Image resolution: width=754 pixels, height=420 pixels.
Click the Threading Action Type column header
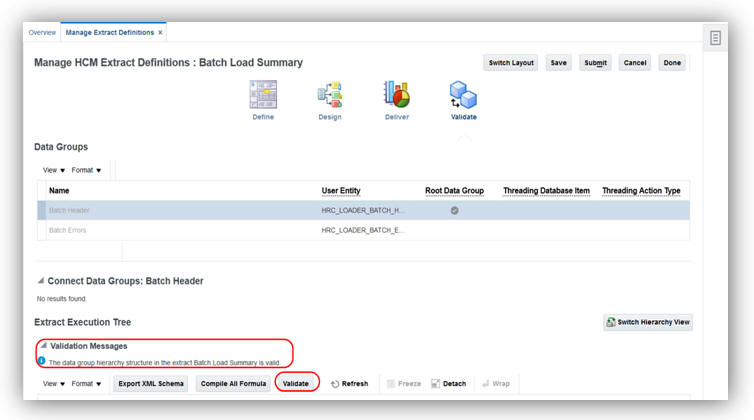pos(641,191)
